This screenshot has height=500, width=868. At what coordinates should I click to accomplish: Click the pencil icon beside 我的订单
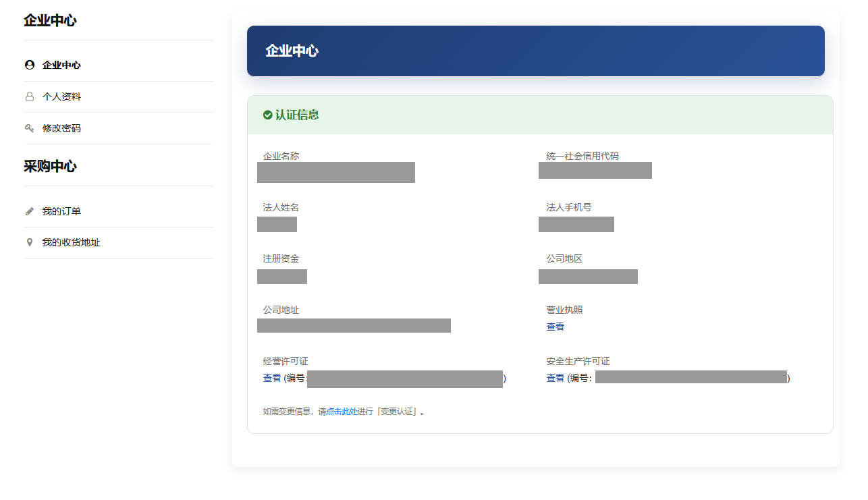[x=30, y=211]
